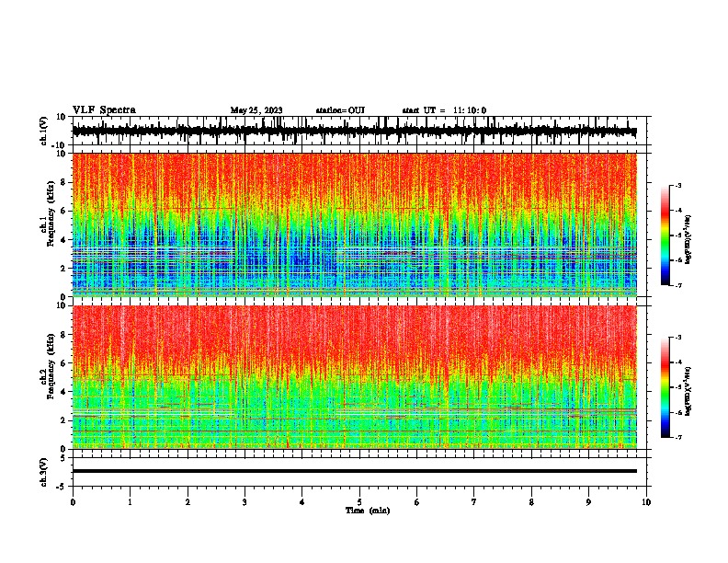The width and height of the screenshot is (728, 563).
Task: Click the "-7" label on ch.2 color scale
Action: (677, 437)
